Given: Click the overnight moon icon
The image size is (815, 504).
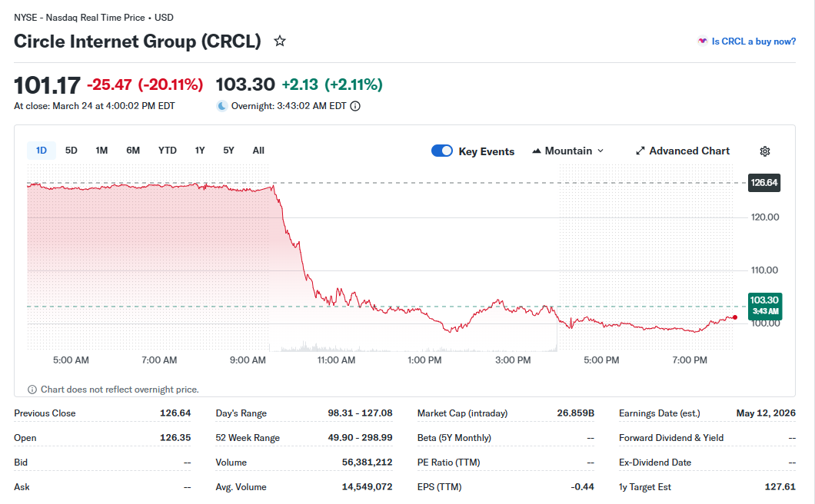Looking at the screenshot, I should 222,106.
